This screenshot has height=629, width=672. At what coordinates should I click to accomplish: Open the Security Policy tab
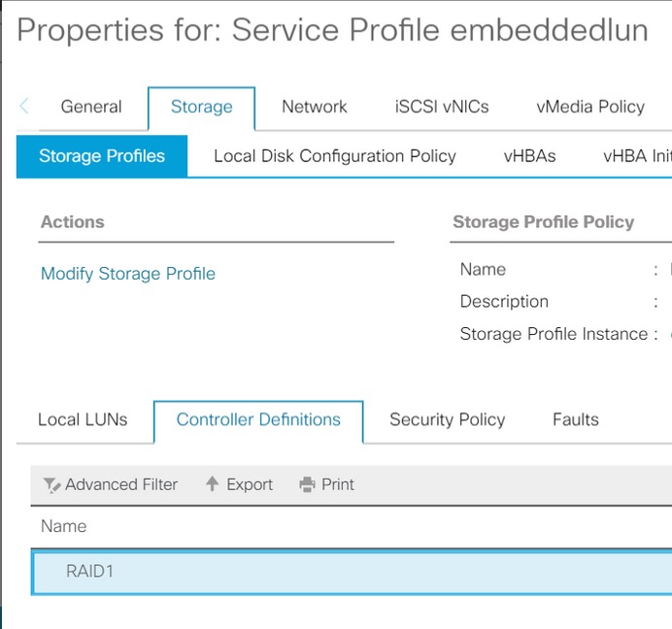pyautogui.click(x=447, y=419)
